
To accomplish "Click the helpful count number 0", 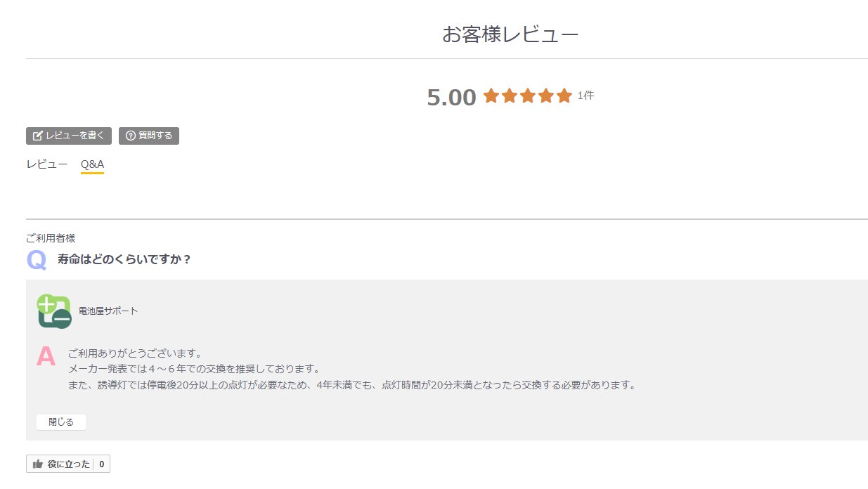I will [x=101, y=464].
